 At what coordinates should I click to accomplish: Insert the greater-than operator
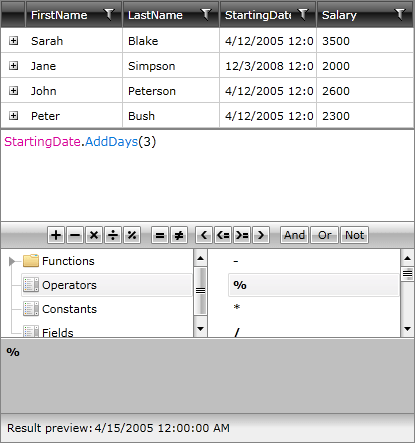point(261,235)
